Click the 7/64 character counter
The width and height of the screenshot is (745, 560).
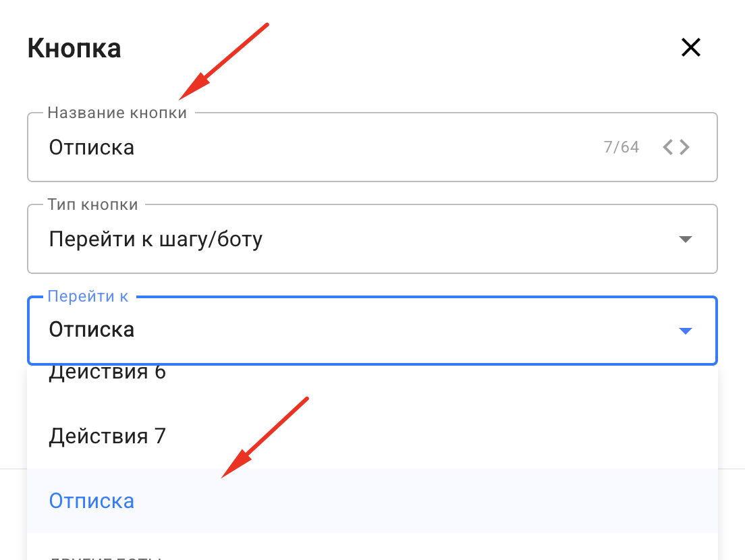tap(622, 147)
